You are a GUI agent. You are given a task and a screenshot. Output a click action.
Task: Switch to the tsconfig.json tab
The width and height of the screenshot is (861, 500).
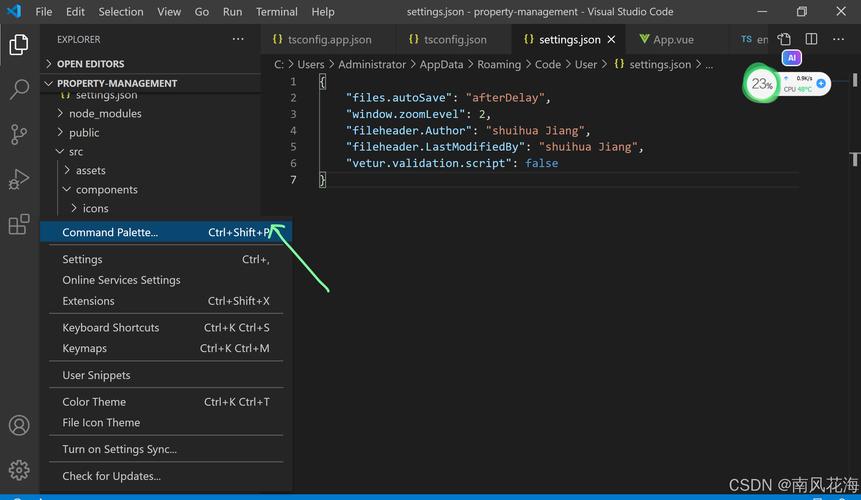pyautogui.click(x=453, y=40)
